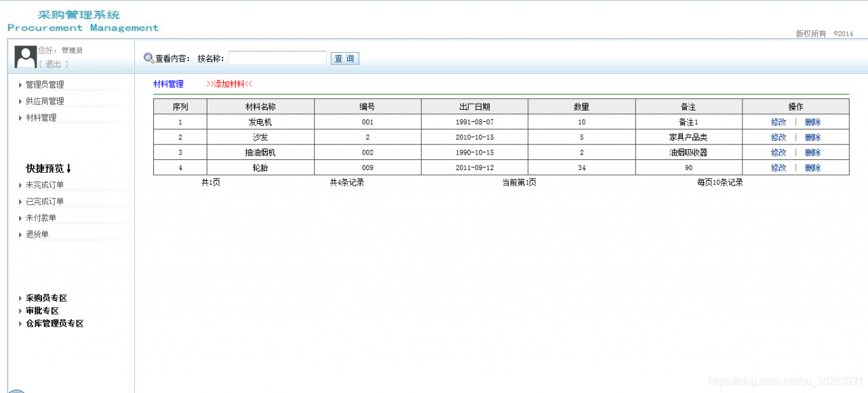
Task: Click date cell 1991-08-07
Action: pos(475,122)
